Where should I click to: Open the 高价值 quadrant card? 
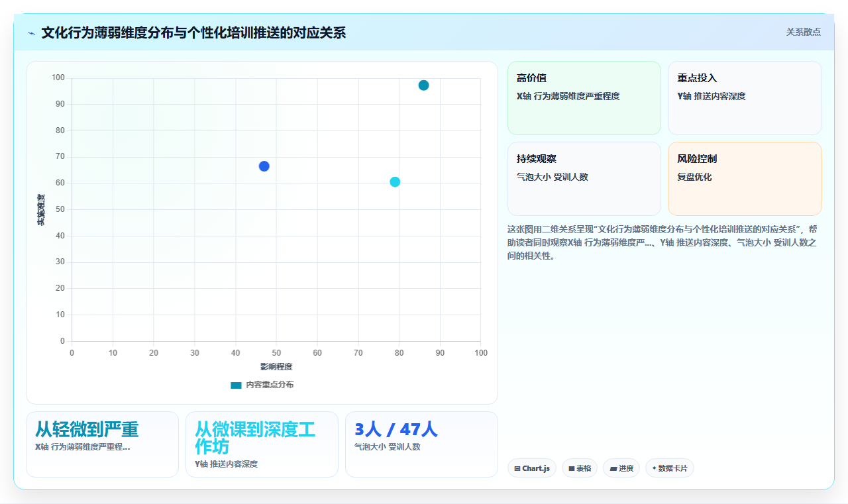(x=584, y=98)
